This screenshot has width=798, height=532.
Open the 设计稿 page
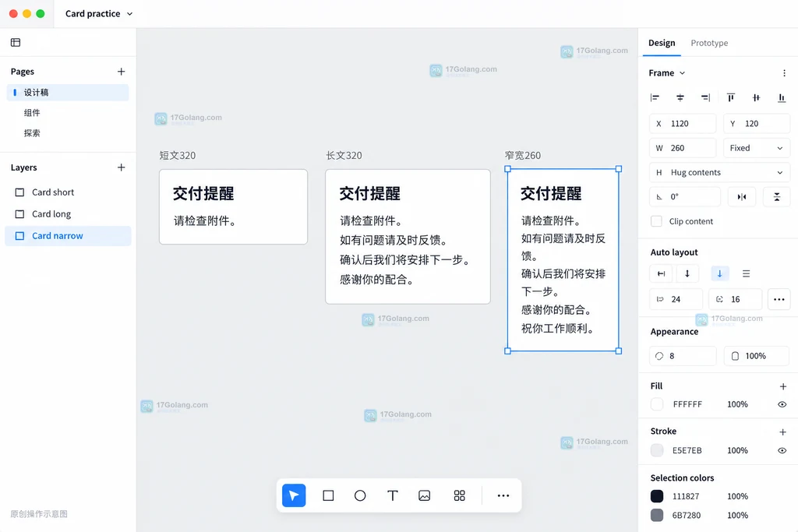tap(68, 93)
